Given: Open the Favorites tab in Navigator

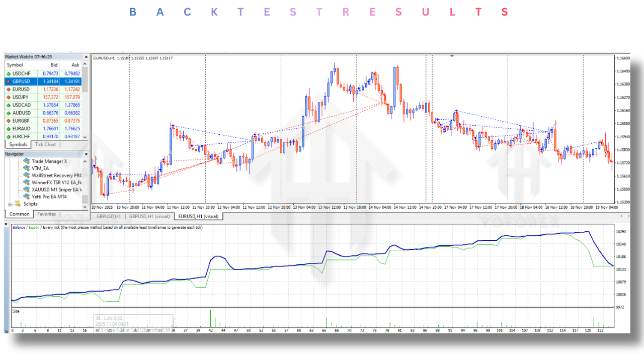Looking at the screenshot, I should (47, 214).
